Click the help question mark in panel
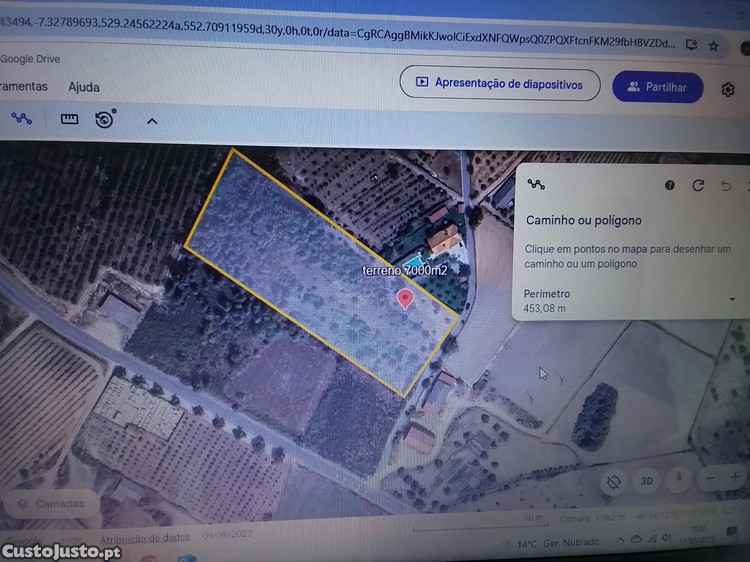The height and width of the screenshot is (562, 750). click(670, 185)
